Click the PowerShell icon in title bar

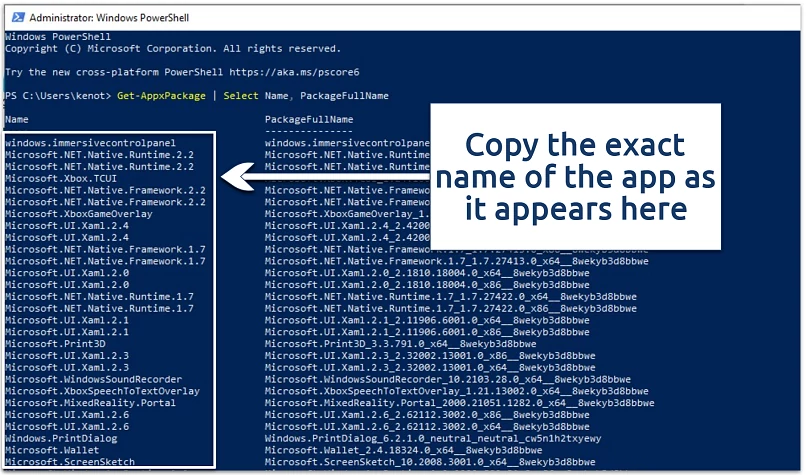[x=18, y=17]
